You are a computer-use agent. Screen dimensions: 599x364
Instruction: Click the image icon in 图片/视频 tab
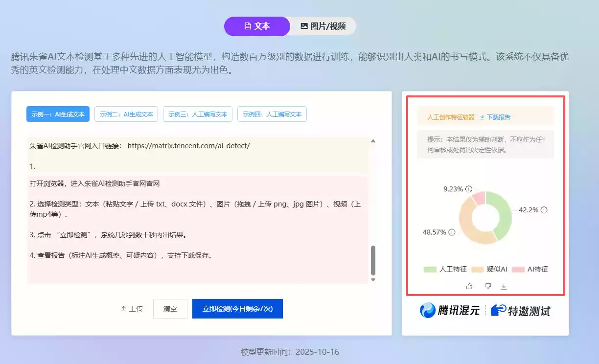tap(304, 26)
